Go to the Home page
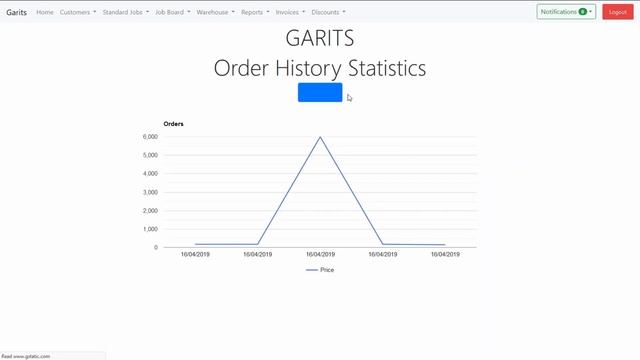The image size is (640, 360). click(45, 12)
